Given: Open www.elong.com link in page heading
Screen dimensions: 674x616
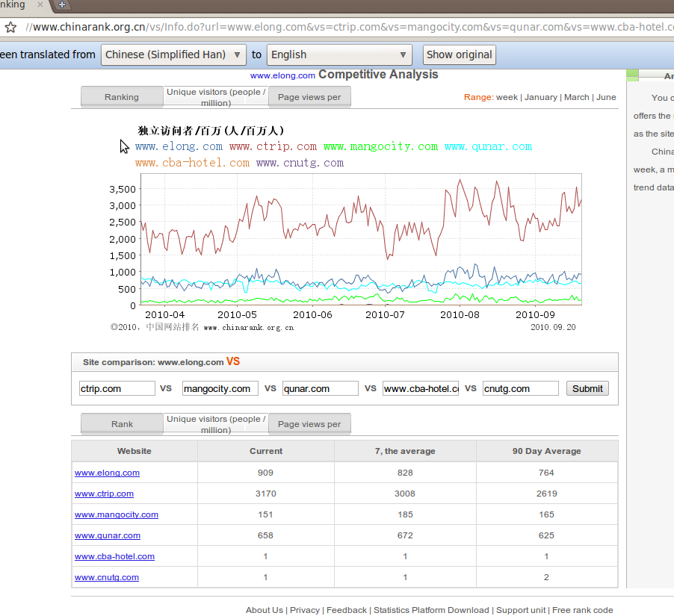Looking at the screenshot, I should coord(282,75).
